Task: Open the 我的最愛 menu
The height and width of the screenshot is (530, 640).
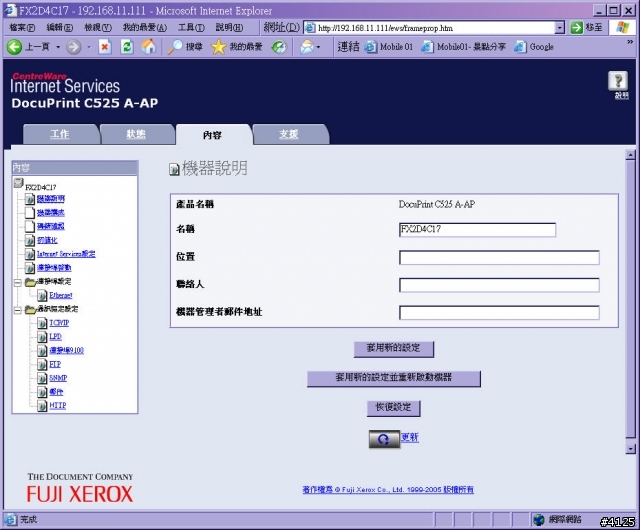Action: pos(145,27)
